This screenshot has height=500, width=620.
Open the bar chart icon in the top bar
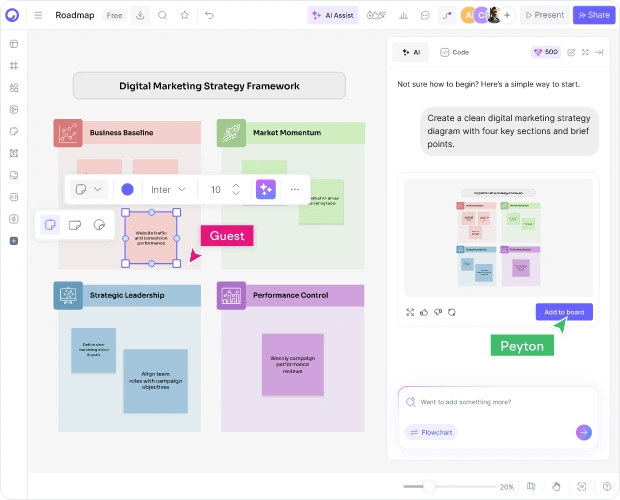(x=403, y=15)
